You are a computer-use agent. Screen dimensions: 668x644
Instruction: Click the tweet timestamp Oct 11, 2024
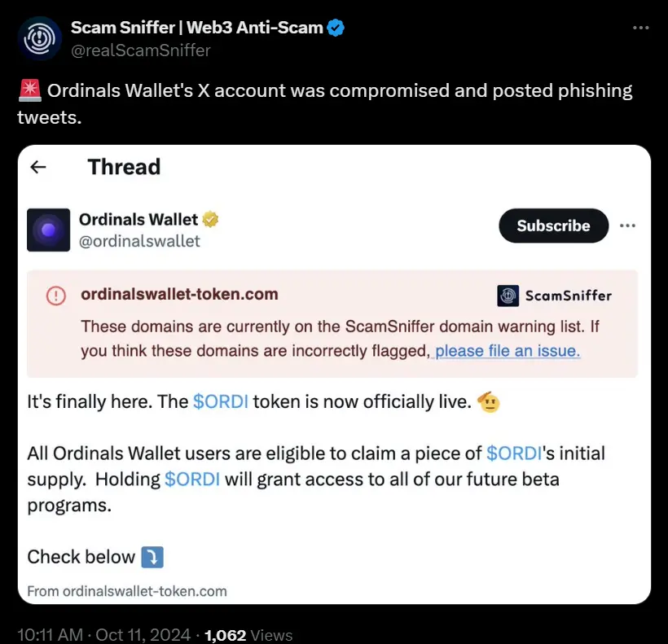pos(104,634)
